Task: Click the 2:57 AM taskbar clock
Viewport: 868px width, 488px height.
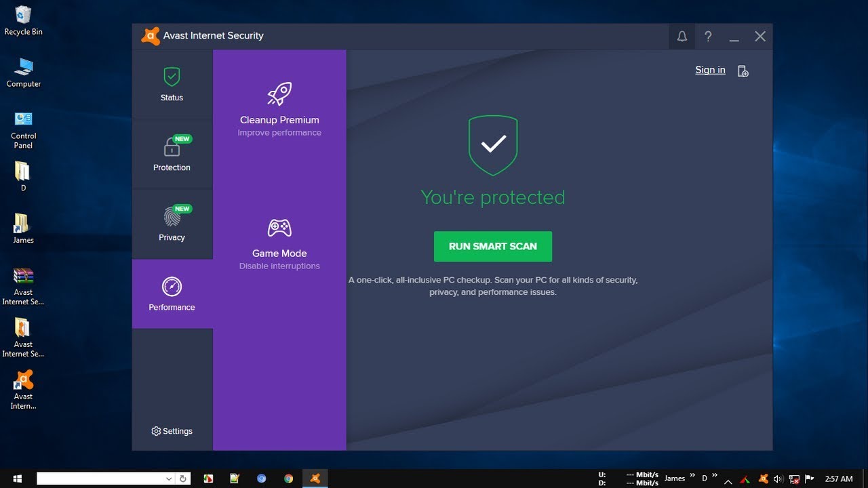Action: (x=839, y=479)
